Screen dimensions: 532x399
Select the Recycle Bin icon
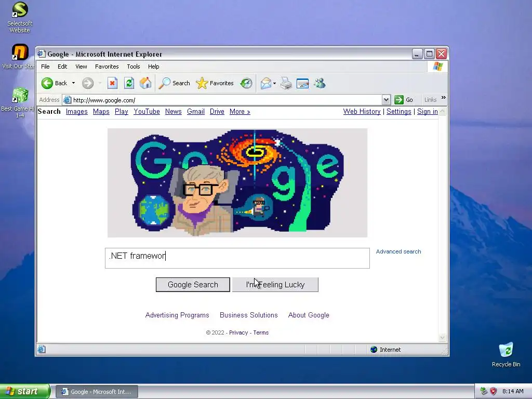click(506, 354)
